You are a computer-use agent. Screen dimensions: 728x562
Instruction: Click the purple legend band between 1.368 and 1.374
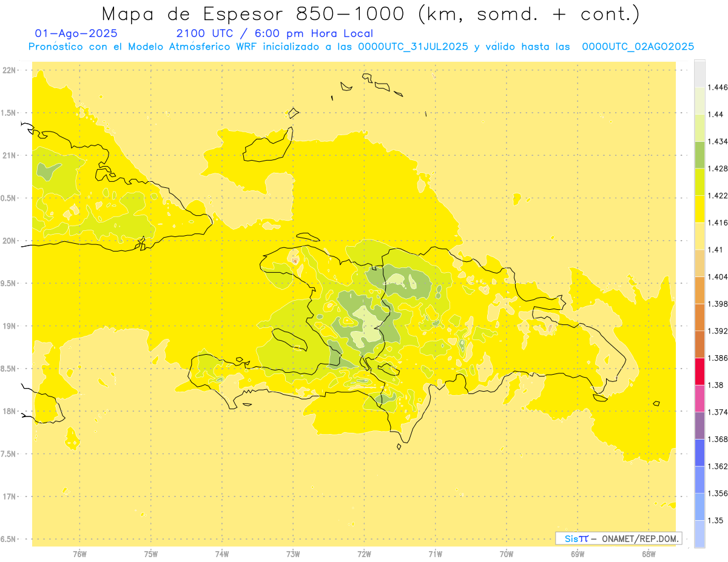click(699, 426)
